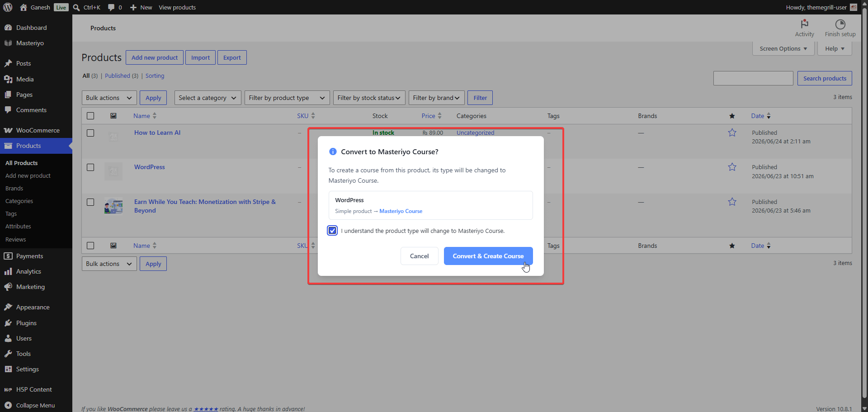
Task: Click the plus New icon in admin bar
Action: 133,7
